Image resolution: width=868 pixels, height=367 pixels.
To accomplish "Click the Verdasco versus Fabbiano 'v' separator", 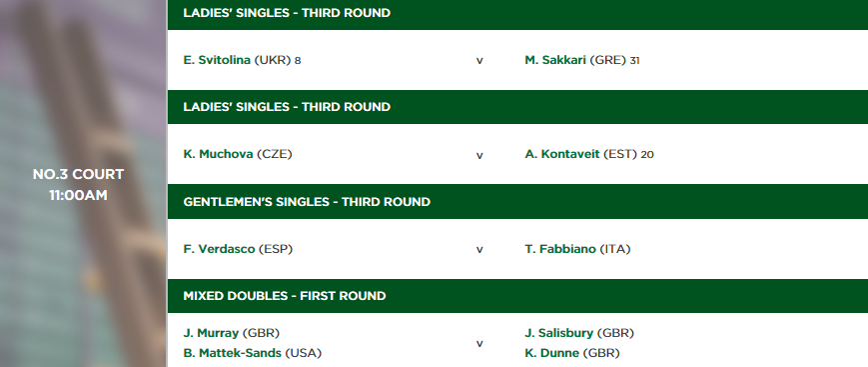I will [x=479, y=250].
